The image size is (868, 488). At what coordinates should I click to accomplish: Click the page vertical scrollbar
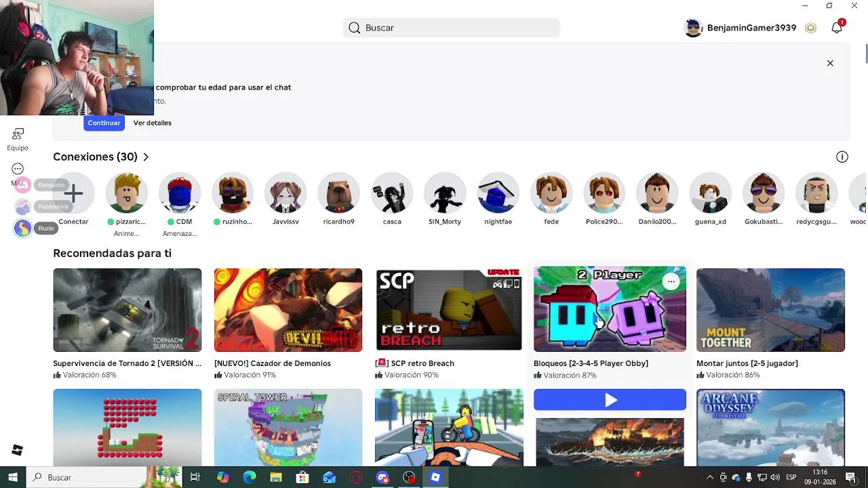pyautogui.click(x=865, y=52)
